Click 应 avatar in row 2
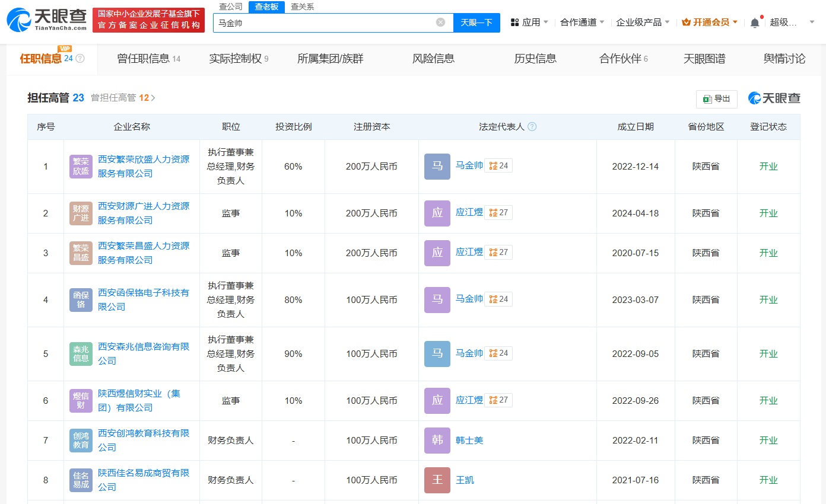This screenshot has height=504, width=826. tap(437, 213)
